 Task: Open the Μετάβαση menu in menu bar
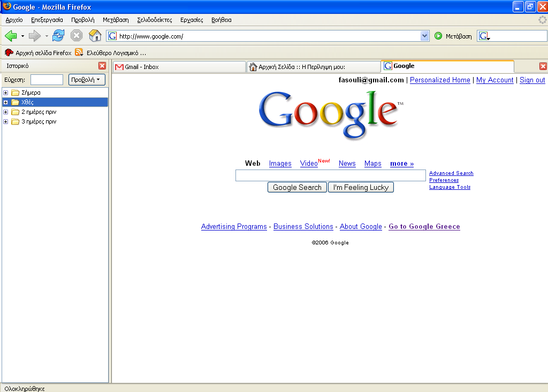coord(116,20)
